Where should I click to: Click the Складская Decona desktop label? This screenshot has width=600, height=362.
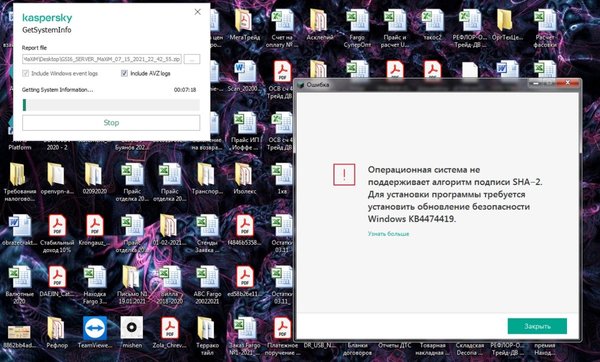point(470,349)
